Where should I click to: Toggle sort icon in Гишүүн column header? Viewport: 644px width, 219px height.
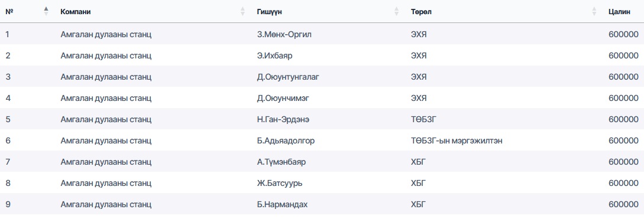coord(396,11)
